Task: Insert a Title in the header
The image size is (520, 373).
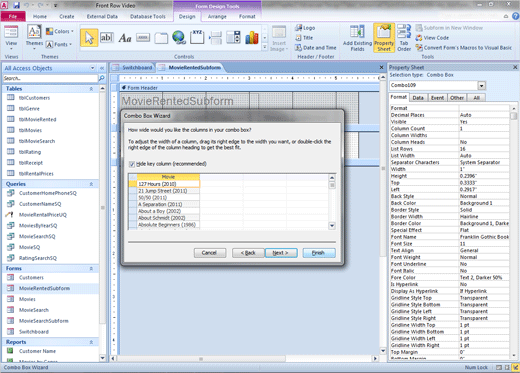Action: click(304, 38)
